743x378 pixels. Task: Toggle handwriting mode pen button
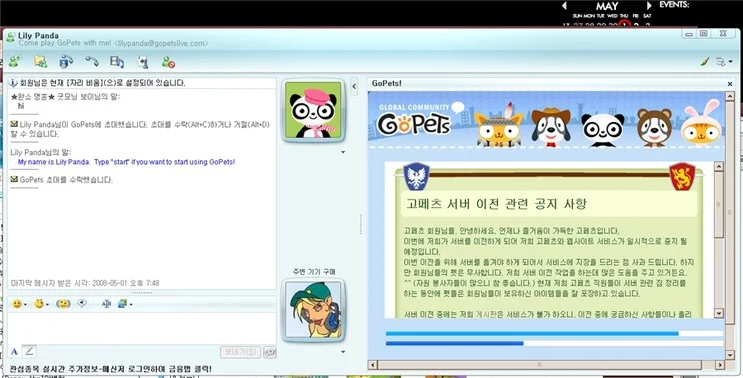point(29,351)
